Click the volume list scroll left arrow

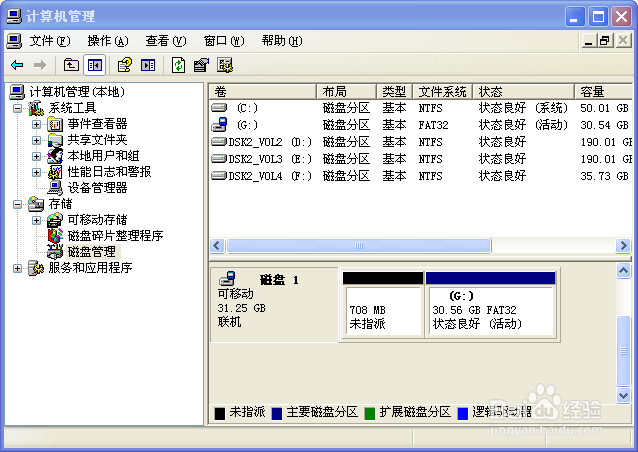(x=217, y=246)
